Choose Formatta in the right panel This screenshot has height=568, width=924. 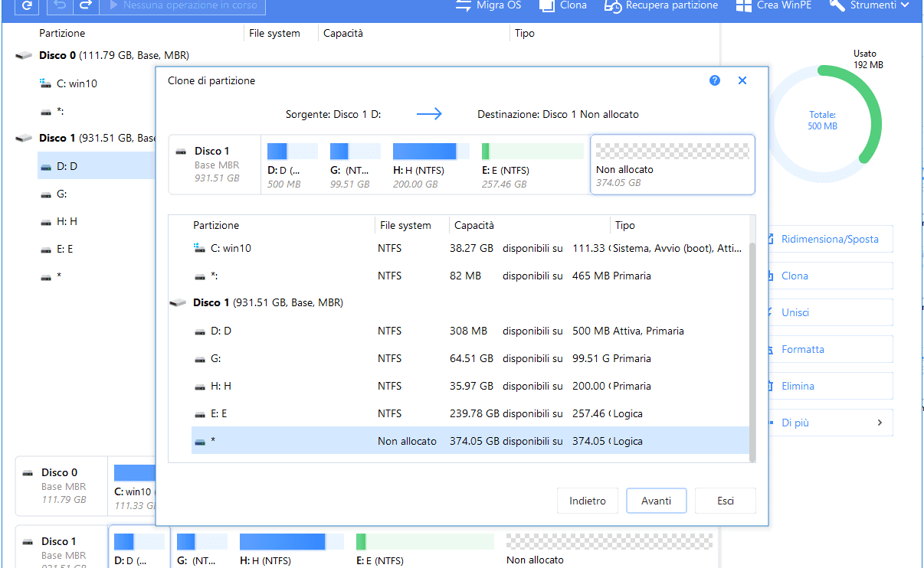tap(802, 349)
